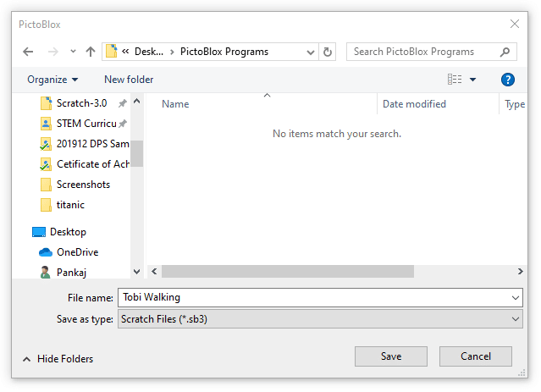541x392 pixels.
Task: Click the navigation pane scrollbar thumb
Action: [x=136, y=153]
